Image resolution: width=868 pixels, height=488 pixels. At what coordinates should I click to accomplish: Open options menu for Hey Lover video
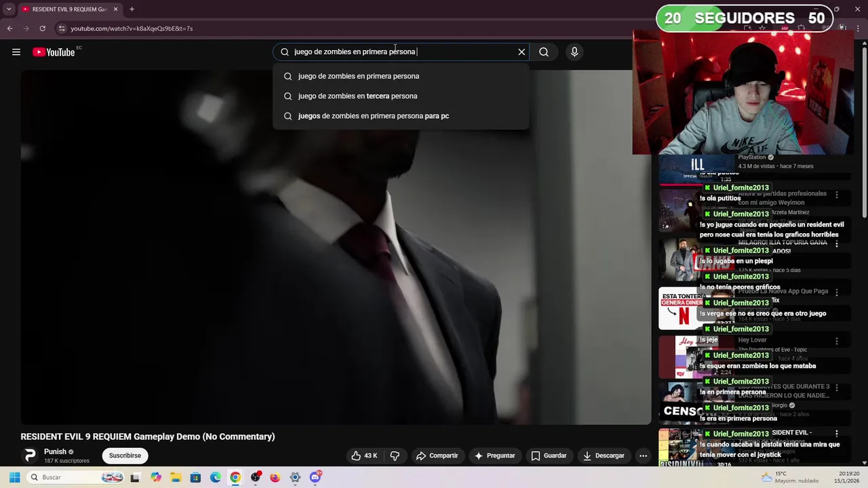pyautogui.click(x=837, y=341)
